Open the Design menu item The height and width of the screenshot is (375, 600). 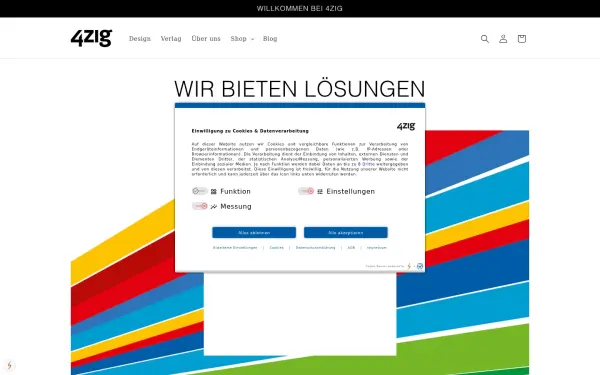pyautogui.click(x=140, y=39)
